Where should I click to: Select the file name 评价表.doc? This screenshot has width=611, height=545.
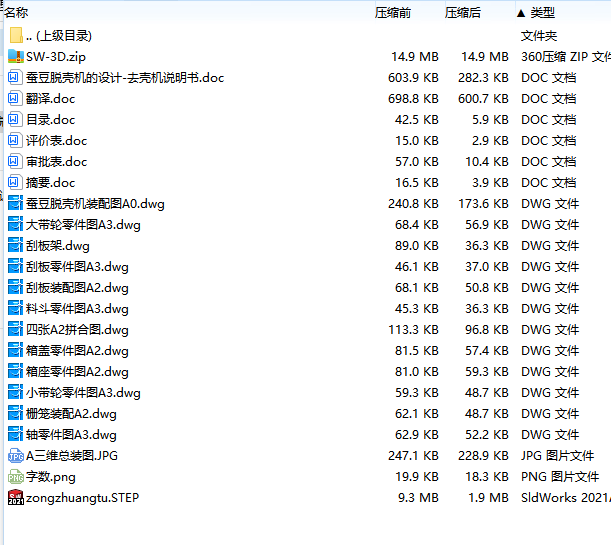coord(57,141)
